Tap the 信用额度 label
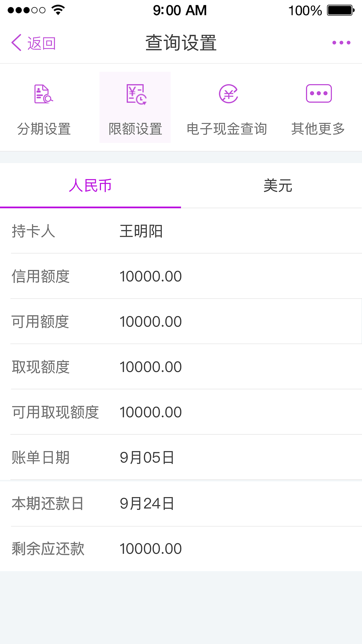Viewport: 362px width, 644px height. pyautogui.click(x=40, y=276)
